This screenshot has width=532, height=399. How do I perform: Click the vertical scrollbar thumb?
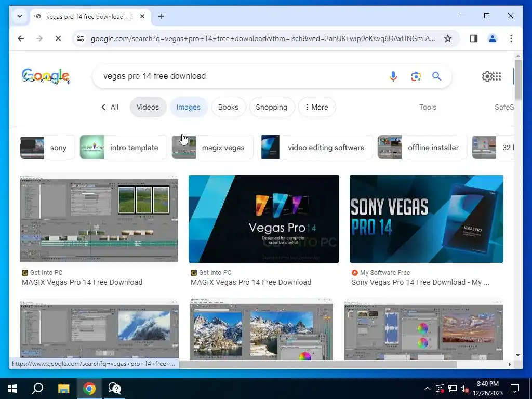point(518,79)
